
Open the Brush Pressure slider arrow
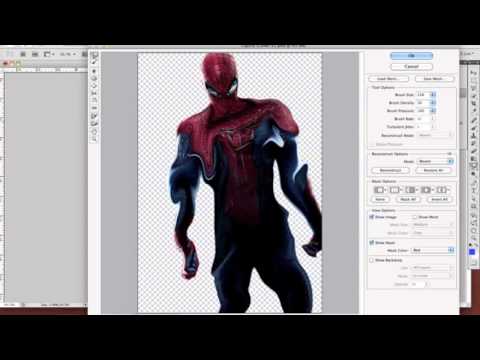pos(433,110)
